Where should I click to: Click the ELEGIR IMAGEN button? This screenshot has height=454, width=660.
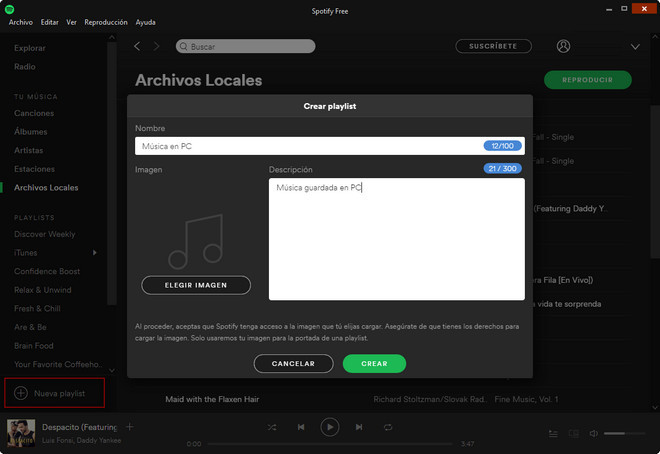[196, 285]
